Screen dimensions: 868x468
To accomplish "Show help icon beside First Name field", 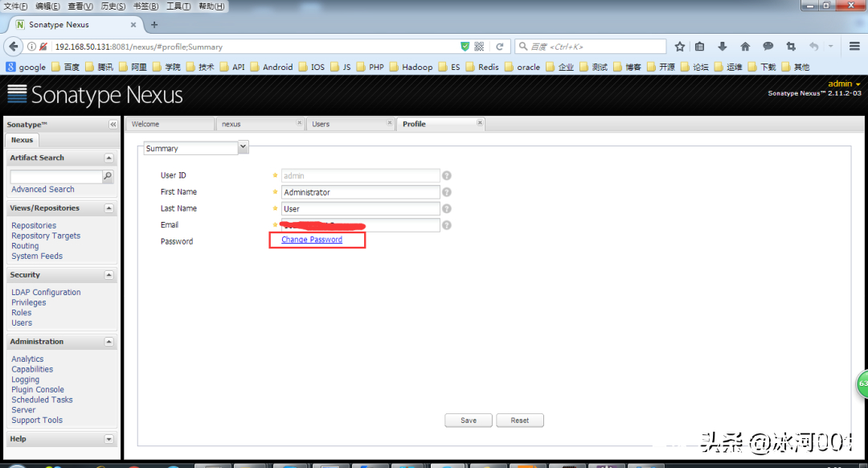I will [447, 192].
